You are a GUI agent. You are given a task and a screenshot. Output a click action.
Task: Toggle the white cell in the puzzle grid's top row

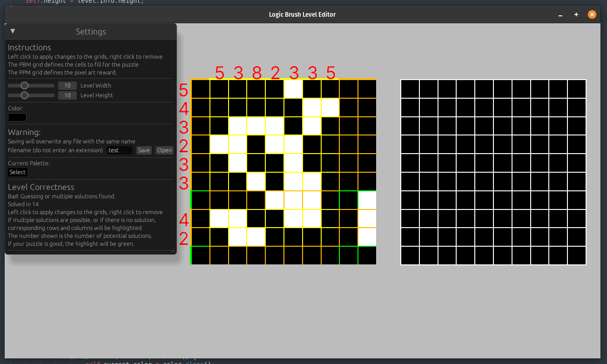293,88
